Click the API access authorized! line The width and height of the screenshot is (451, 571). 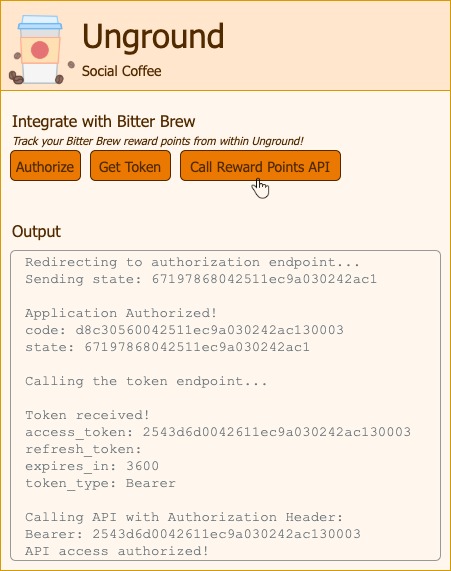pyautogui.click(x=117, y=551)
